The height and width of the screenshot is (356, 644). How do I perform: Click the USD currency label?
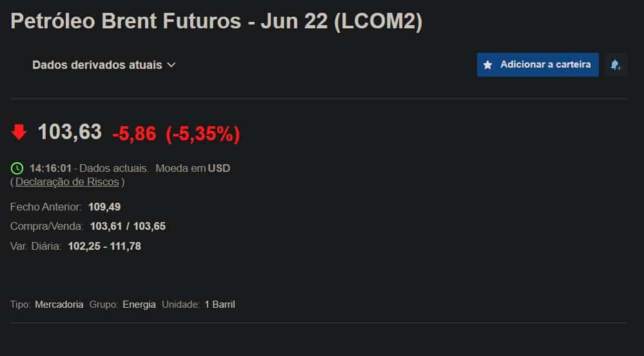[219, 169]
